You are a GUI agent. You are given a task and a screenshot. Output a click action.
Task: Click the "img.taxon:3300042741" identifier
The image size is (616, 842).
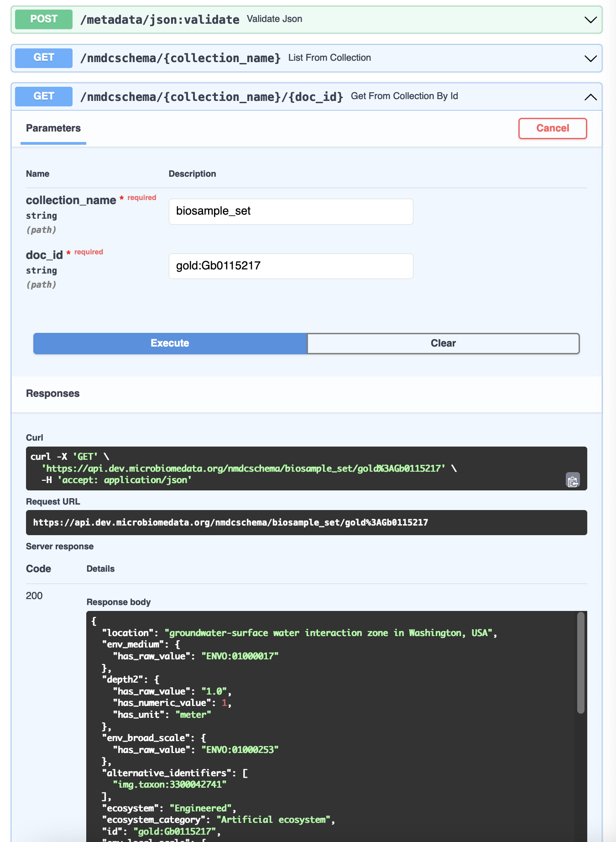click(x=170, y=784)
